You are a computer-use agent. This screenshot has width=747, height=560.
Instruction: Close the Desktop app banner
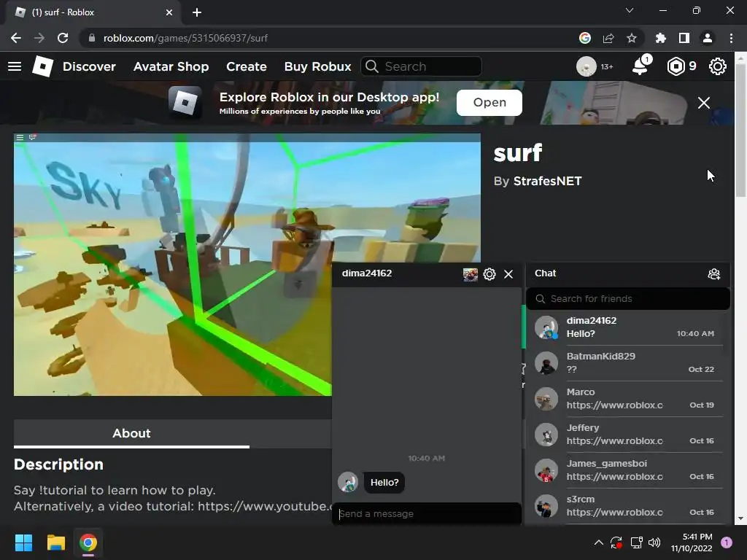click(x=704, y=103)
